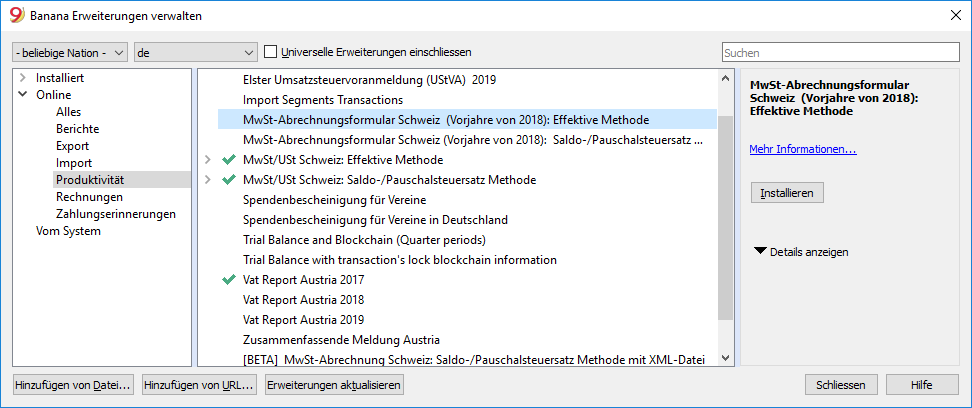Open the Mehr Informationen link

803,149
